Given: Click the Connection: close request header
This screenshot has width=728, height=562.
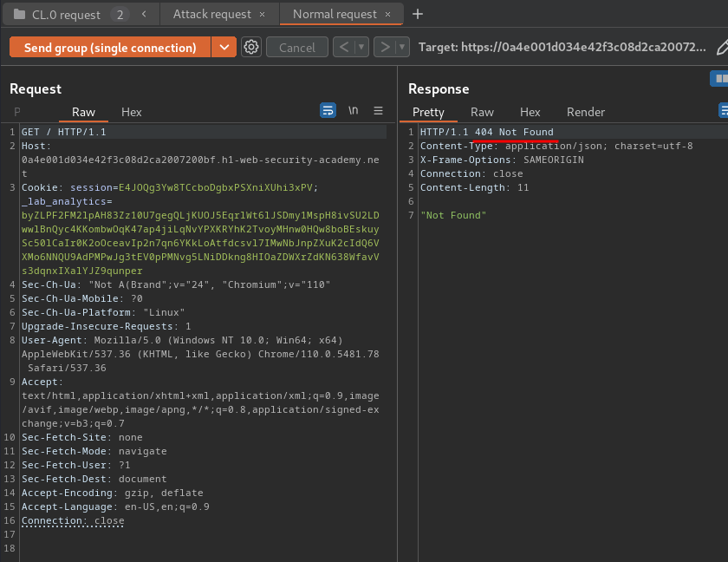Looking at the screenshot, I should 73,520.
